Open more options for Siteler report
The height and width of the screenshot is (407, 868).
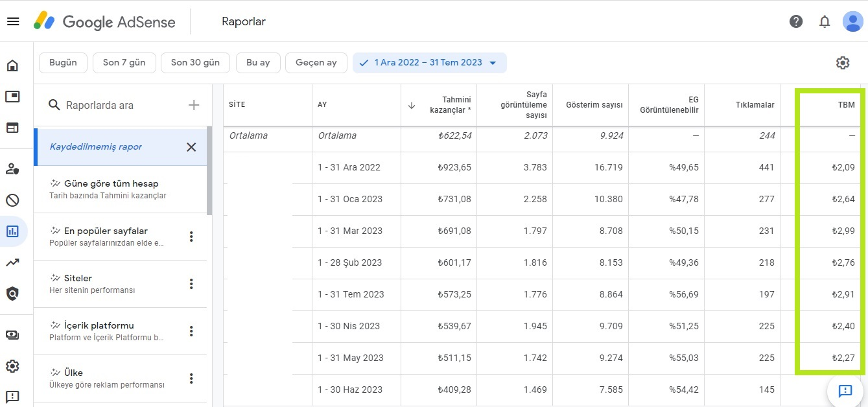[191, 284]
